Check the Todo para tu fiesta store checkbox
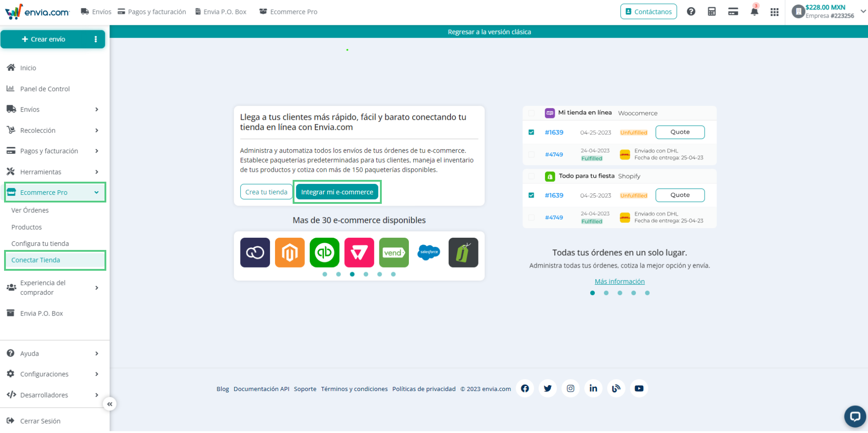Image resolution: width=868 pixels, height=433 pixels. 531,176
